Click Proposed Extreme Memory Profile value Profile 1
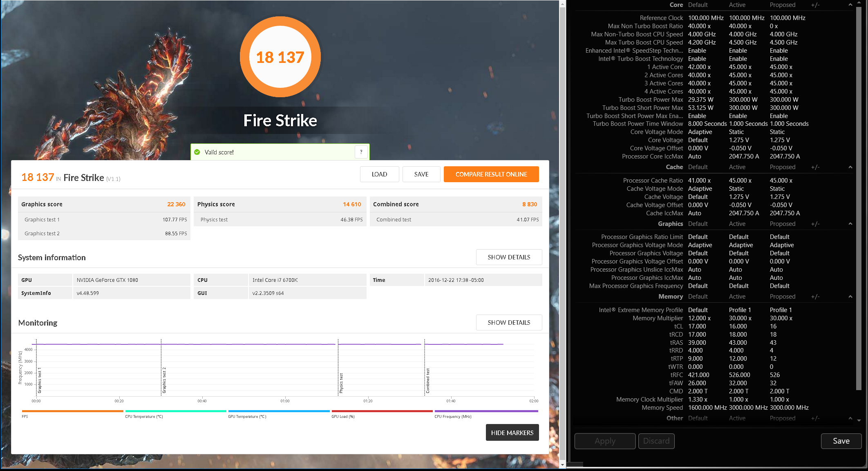 [x=781, y=310]
